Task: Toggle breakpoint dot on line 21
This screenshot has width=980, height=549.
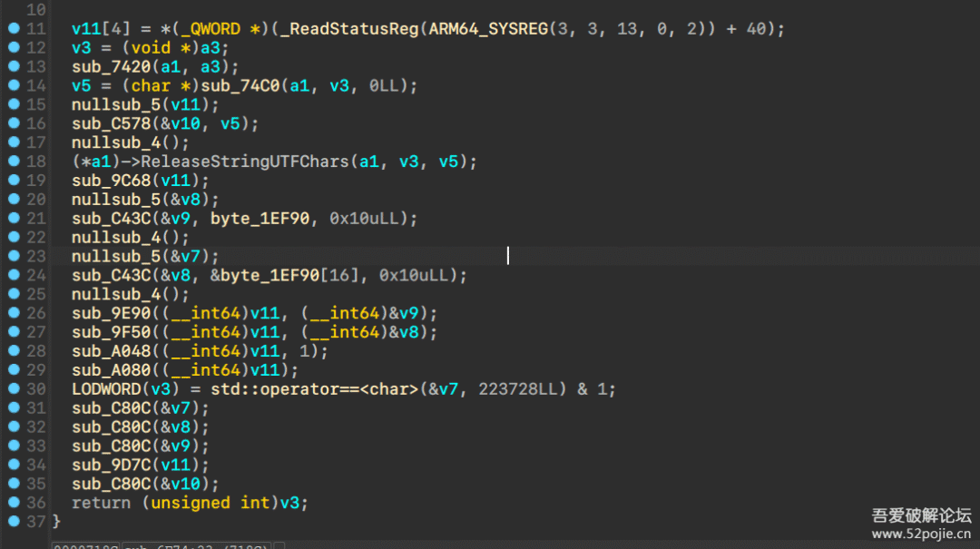Action: point(14,218)
